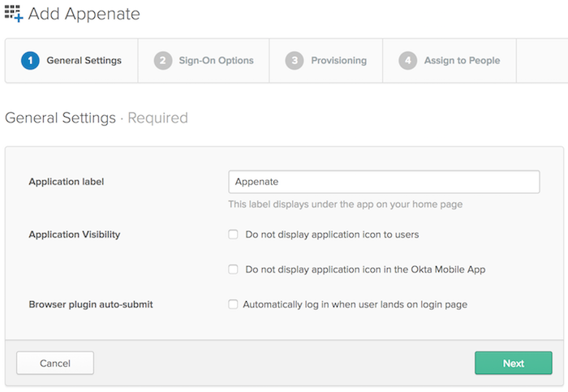The height and width of the screenshot is (392, 568).
Task: Focus the Application label text field
Action: 384,182
